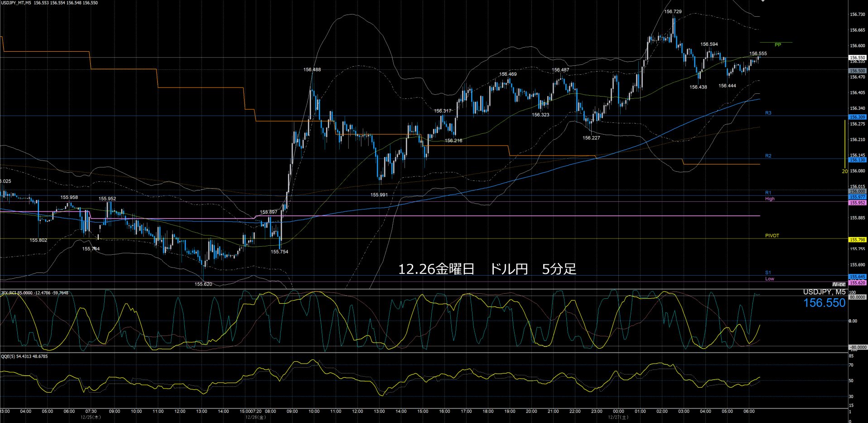Click the R2 resistance line label

[x=768, y=156]
